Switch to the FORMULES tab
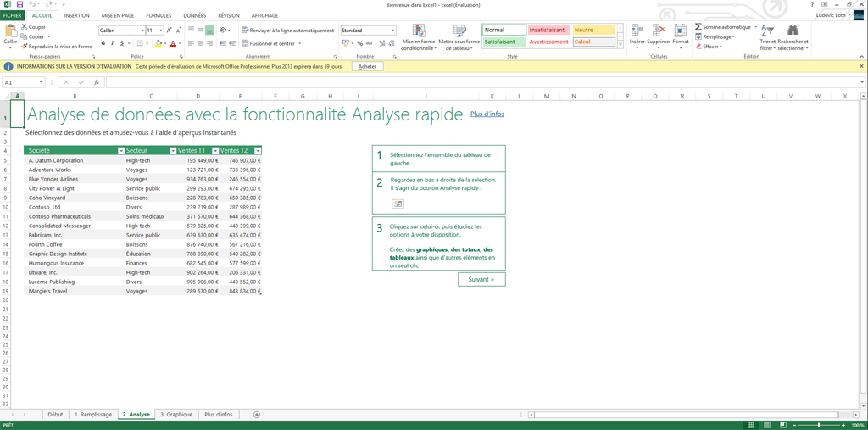The image size is (868, 430). pos(160,15)
